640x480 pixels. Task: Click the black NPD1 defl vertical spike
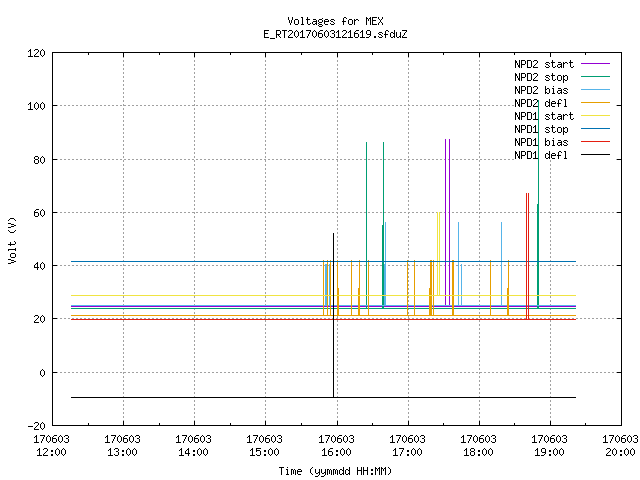[x=333, y=314]
